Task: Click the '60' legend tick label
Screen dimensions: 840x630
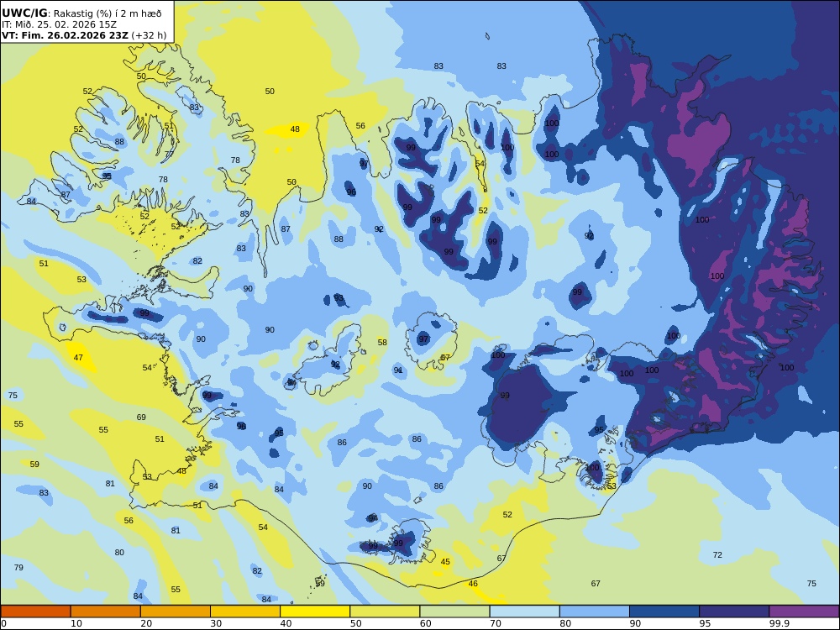Action: 425,623
